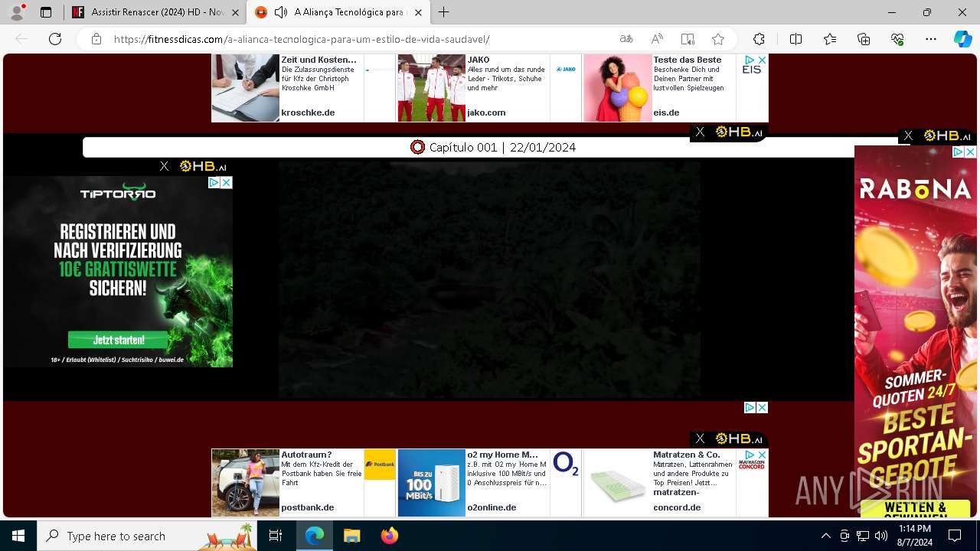Image resolution: width=980 pixels, height=551 pixels.
Task: Click Jetzt starten! button in Tiptorro ad
Action: (118, 339)
